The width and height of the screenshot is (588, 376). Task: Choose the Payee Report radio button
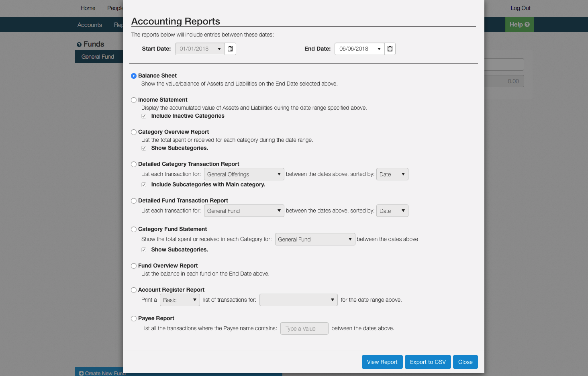[134, 319]
